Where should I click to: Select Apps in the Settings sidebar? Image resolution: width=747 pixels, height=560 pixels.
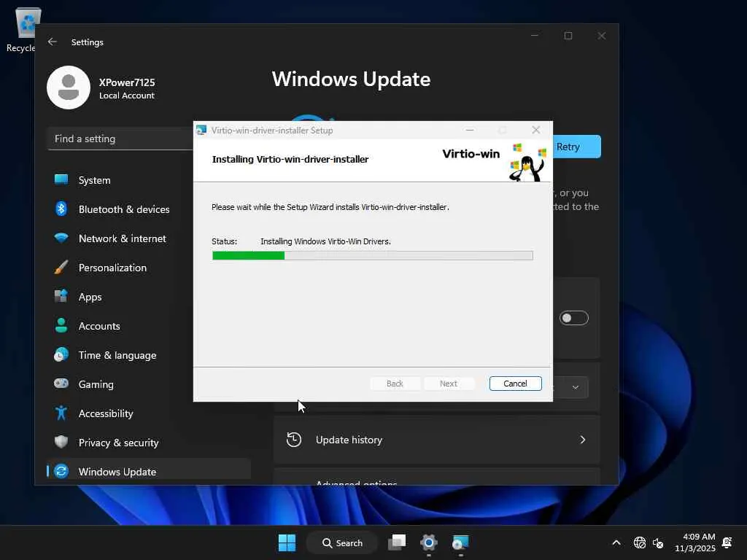pos(149,297)
